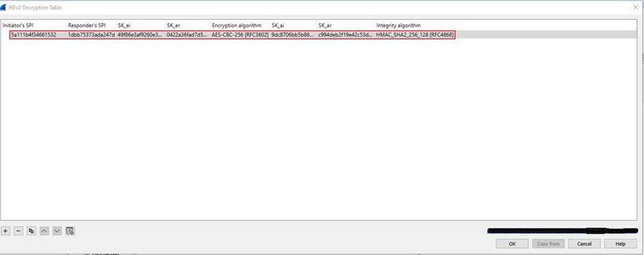This screenshot has width=644, height=255.
Task: Select the HMAC_SHA2_256_128 [RFC4868] cell
Action: pos(415,35)
